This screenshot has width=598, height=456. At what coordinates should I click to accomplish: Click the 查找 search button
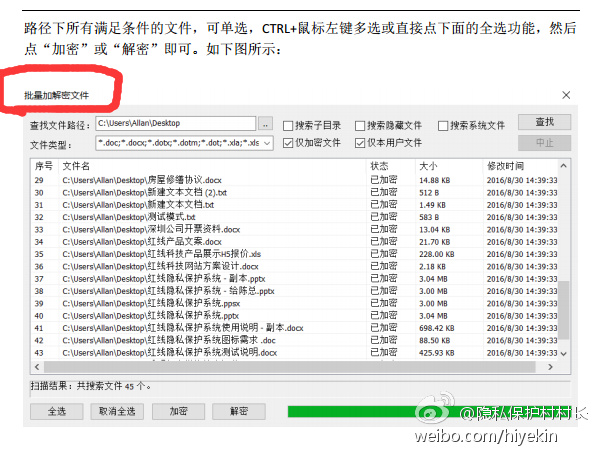(544, 122)
